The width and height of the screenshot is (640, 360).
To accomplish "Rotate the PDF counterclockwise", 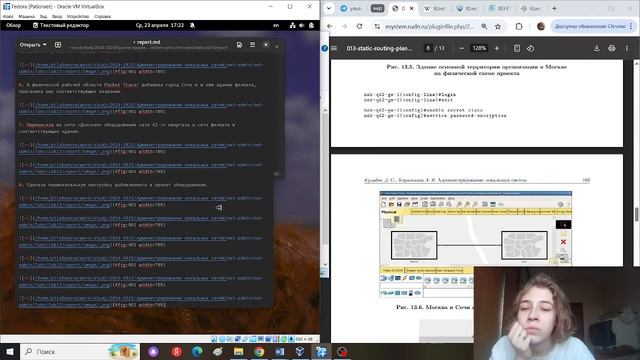I will click(530, 48).
